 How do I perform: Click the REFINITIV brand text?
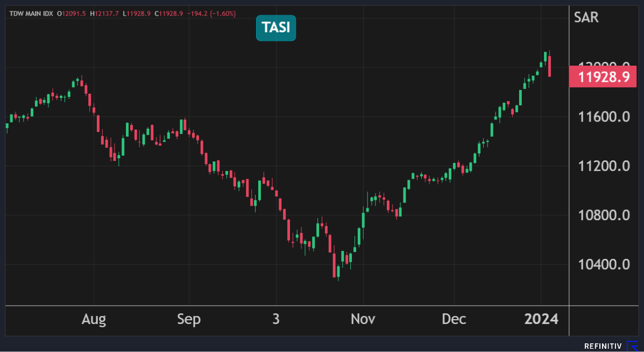click(x=603, y=346)
